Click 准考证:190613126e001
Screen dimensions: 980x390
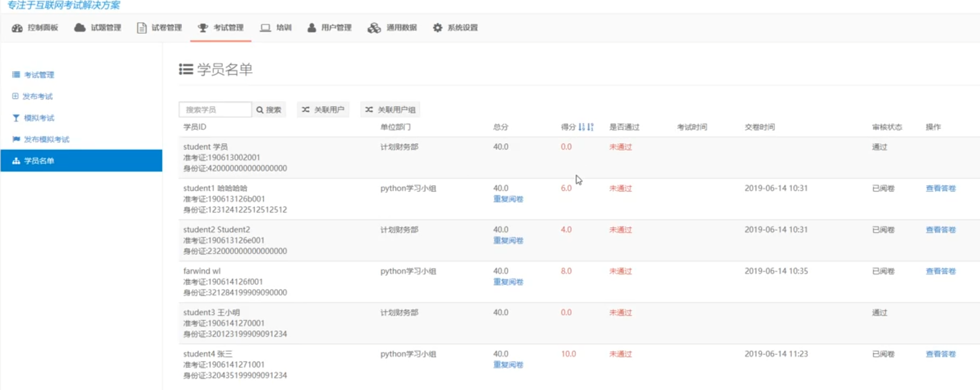click(x=224, y=240)
